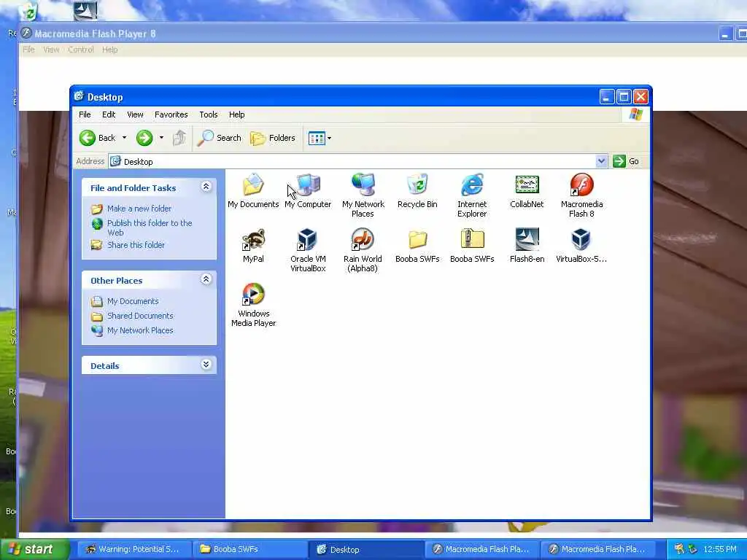Click Publish this folder to the Web
Viewport: 747px width, 560px height.
point(150,227)
